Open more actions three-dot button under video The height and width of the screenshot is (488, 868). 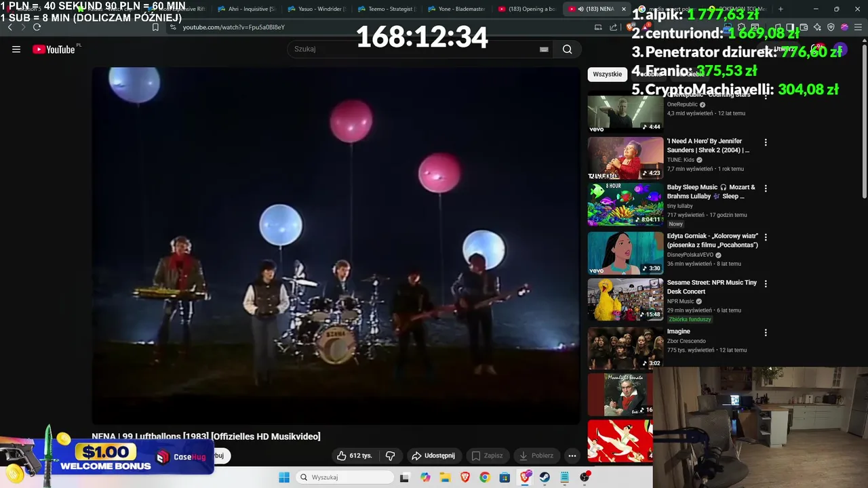(572, 455)
